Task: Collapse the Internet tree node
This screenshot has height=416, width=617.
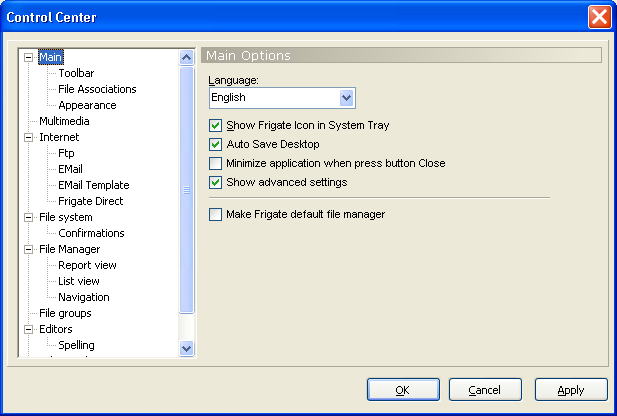Action: click(x=28, y=137)
